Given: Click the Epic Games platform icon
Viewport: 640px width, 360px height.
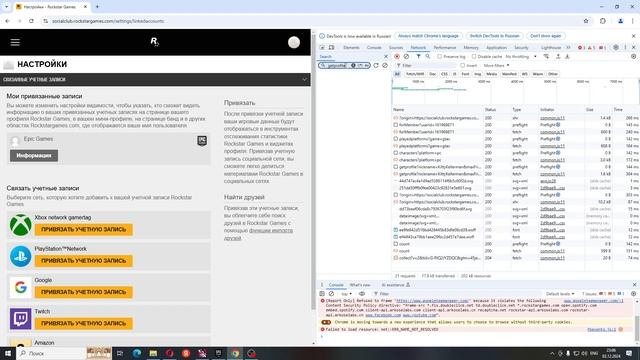Looking at the screenshot, I should click(202, 141).
